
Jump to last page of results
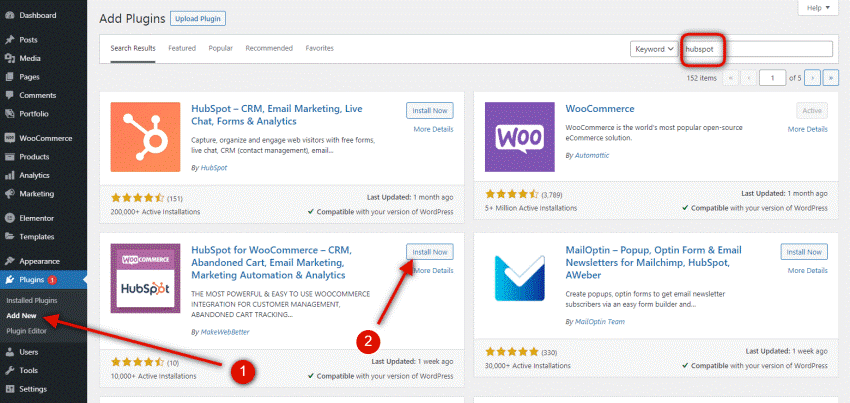pos(829,77)
